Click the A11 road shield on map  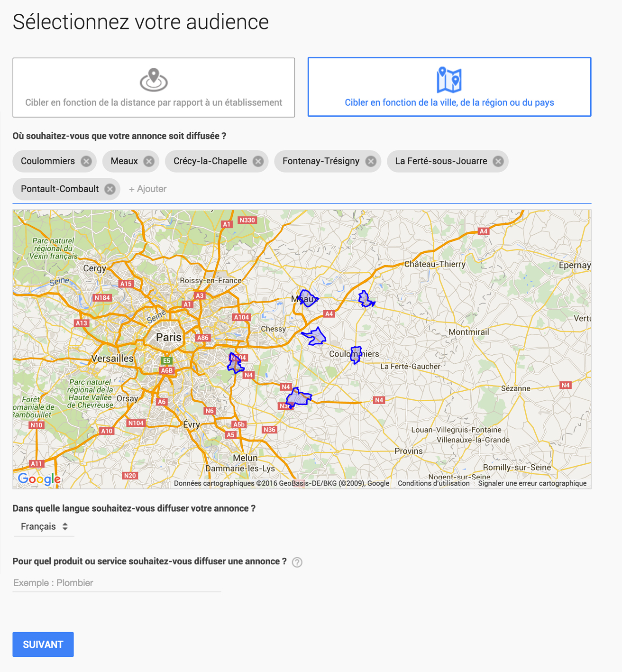pyautogui.click(x=37, y=464)
